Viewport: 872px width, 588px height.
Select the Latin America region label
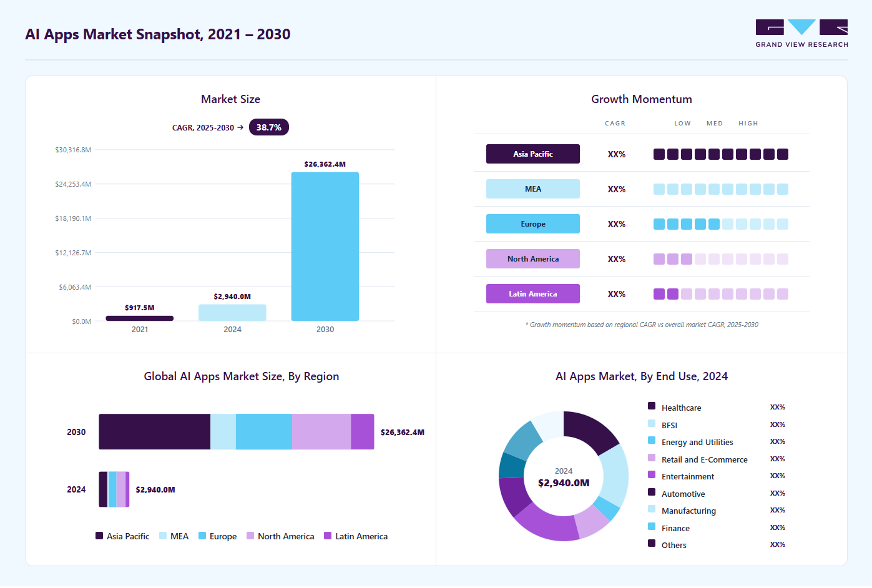[x=533, y=294]
